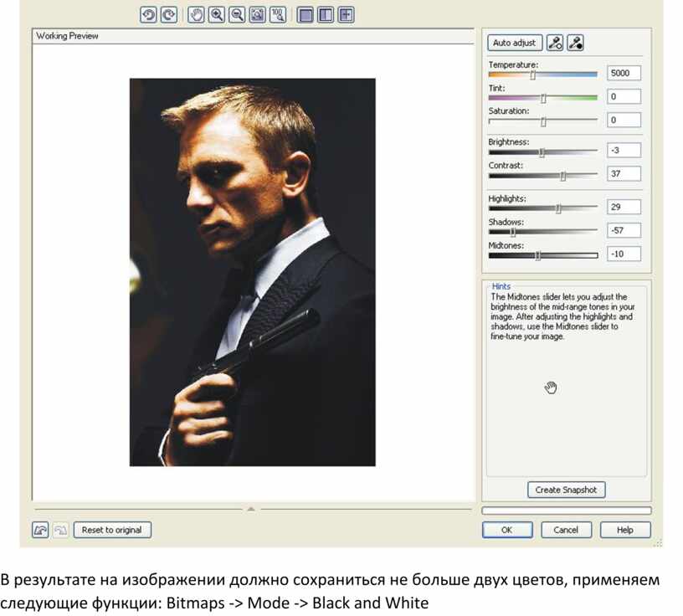This screenshot has width=683, height=616.
Task: Open the Help button
Action: [x=625, y=530]
